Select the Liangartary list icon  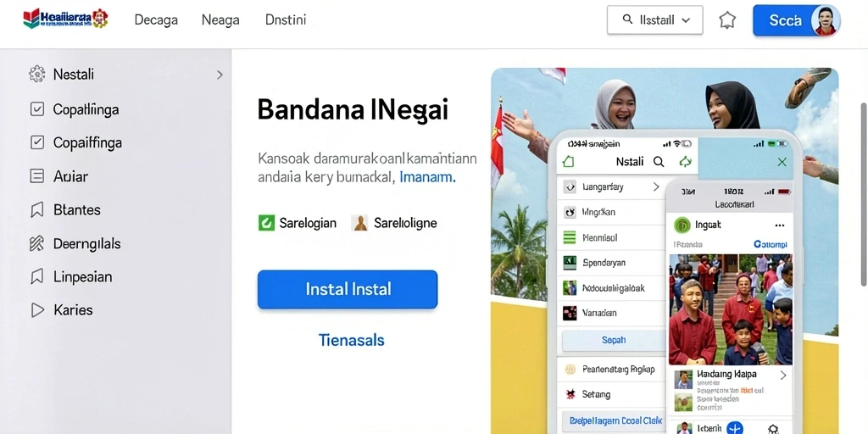570,187
